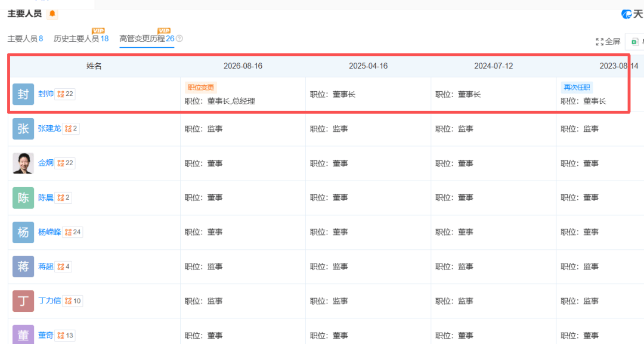This screenshot has width=644, height=344.
Task: Open the 主要人员 8 tab
Action: coord(25,39)
